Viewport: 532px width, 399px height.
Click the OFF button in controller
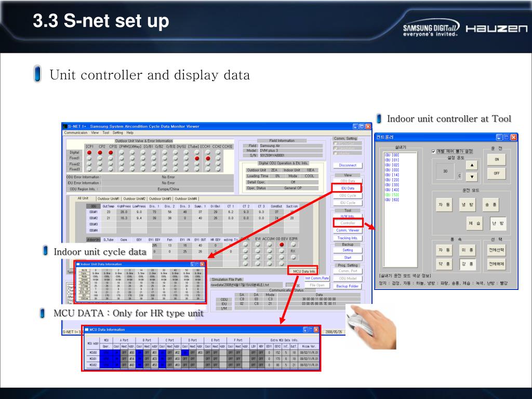(496, 174)
